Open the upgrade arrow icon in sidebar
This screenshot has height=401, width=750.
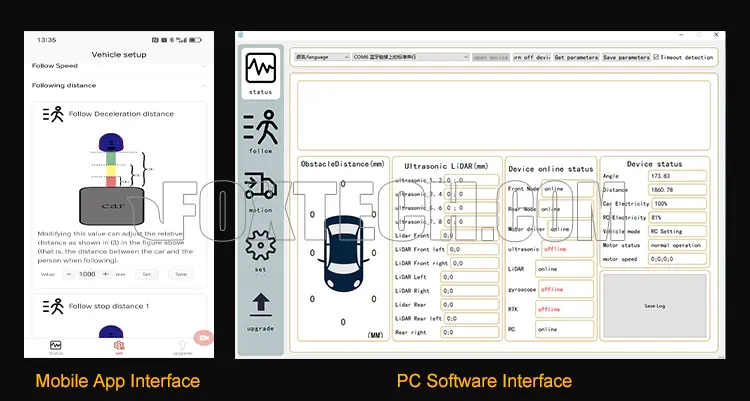pos(261,304)
